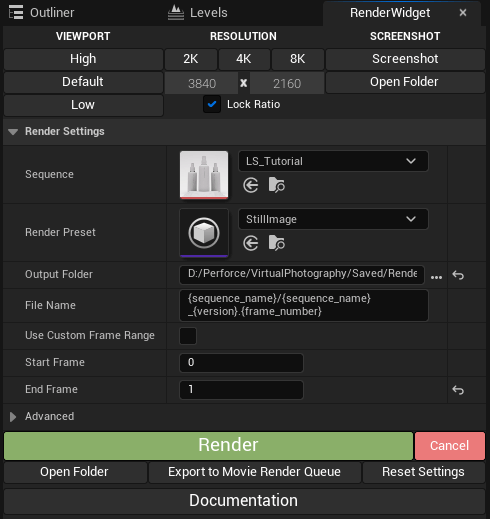Image resolution: width=490 pixels, height=519 pixels.
Task: Reset End Frame to default value
Action: coord(458,390)
